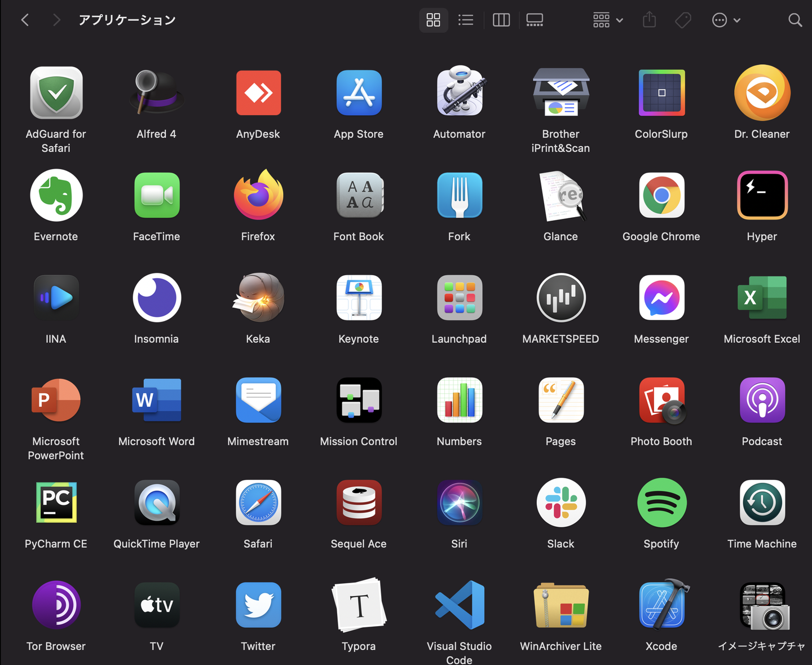Select the Xcode app icon
Viewport: 812px width, 665px height.
pyautogui.click(x=661, y=605)
